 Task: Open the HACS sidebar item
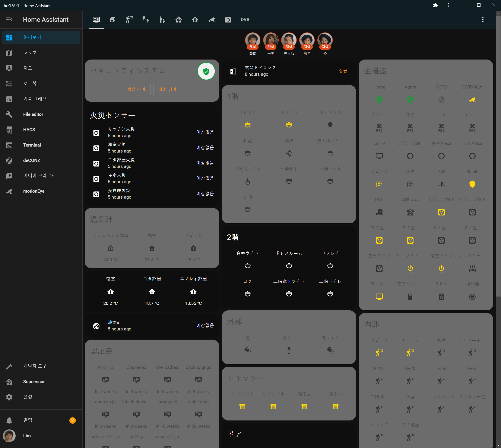(29, 130)
